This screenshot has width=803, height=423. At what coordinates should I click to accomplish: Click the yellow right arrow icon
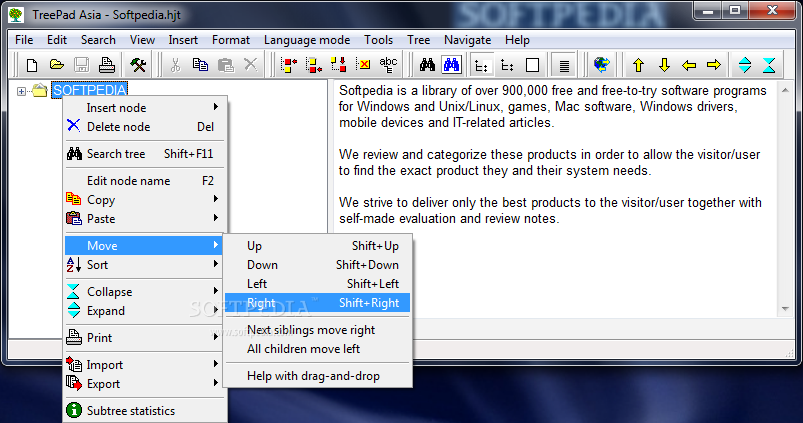(x=714, y=65)
